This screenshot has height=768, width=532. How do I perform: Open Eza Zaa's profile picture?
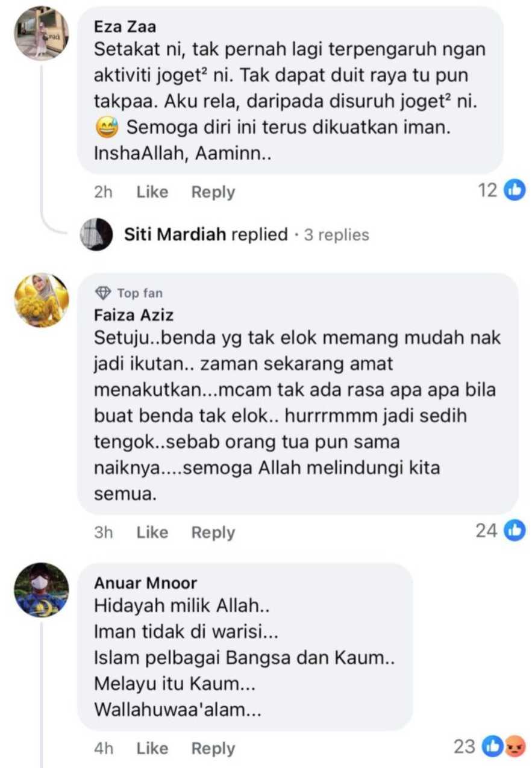click(42, 34)
